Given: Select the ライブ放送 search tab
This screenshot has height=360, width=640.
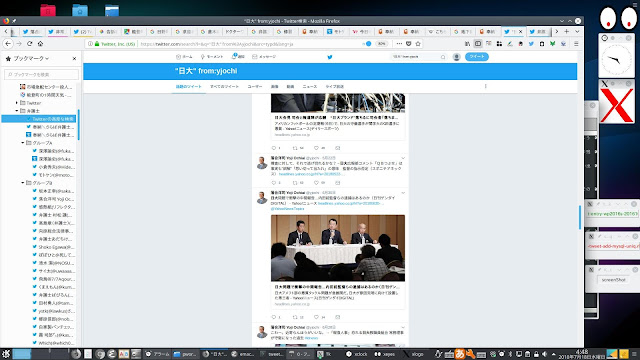Looking at the screenshot, I should coord(334,87).
